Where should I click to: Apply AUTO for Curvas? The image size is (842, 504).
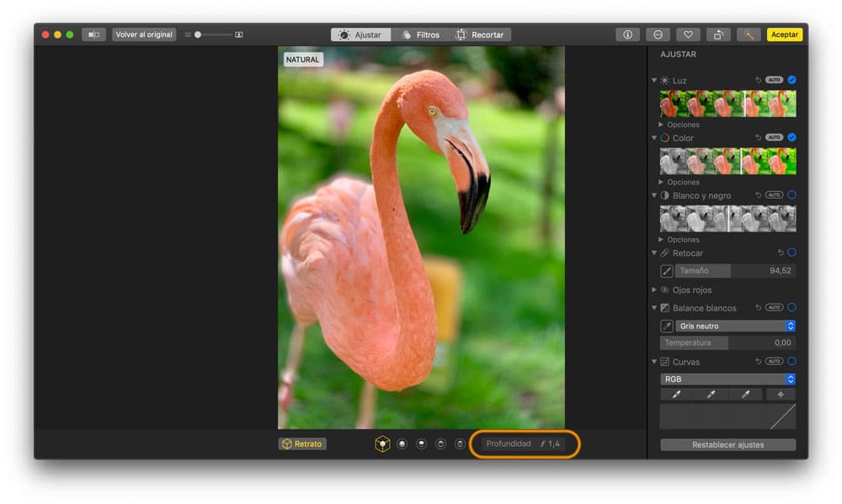click(x=774, y=361)
